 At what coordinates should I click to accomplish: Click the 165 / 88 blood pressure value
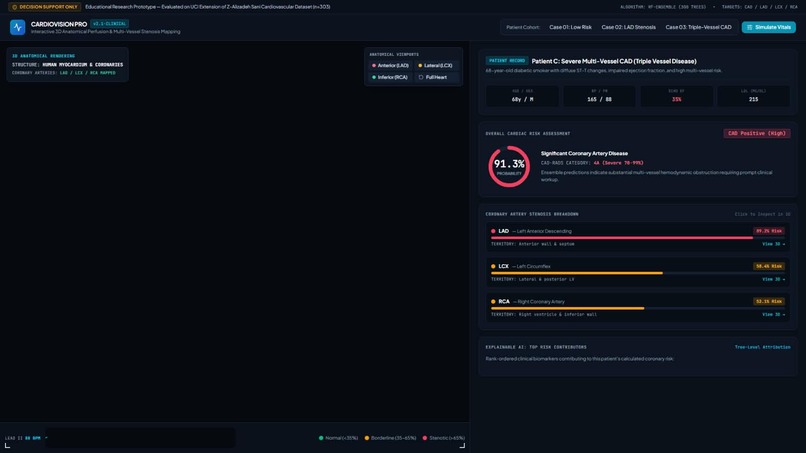tap(599, 99)
